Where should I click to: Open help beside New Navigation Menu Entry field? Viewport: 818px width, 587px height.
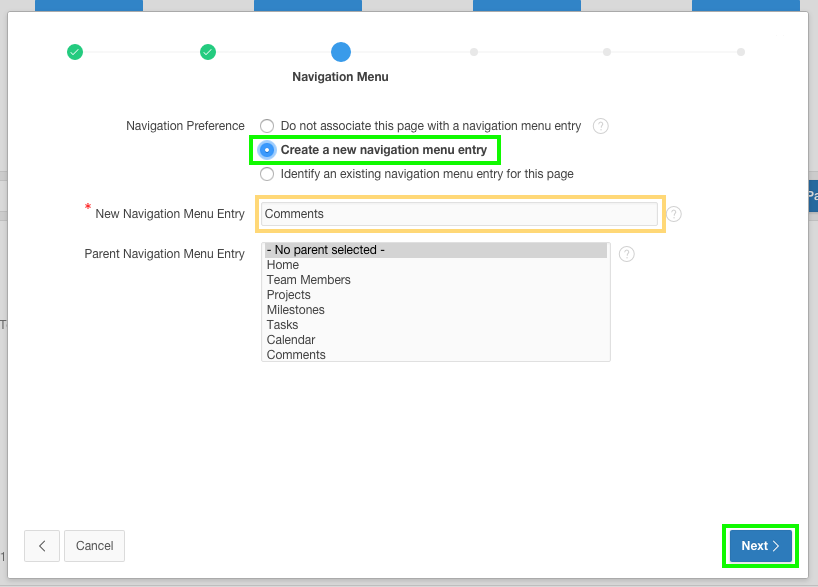[x=674, y=214]
